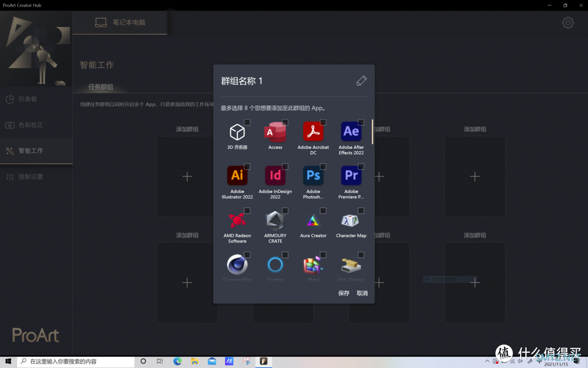Image resolution: width=588 pixels, height=368 pixels.
Task: Check the Character Map box
Action: (x=361, y=210)
